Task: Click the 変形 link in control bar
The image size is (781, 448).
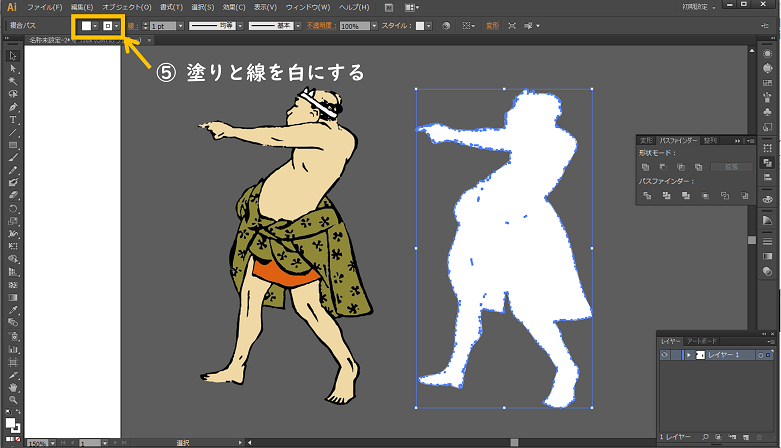Action: (492, 26)
